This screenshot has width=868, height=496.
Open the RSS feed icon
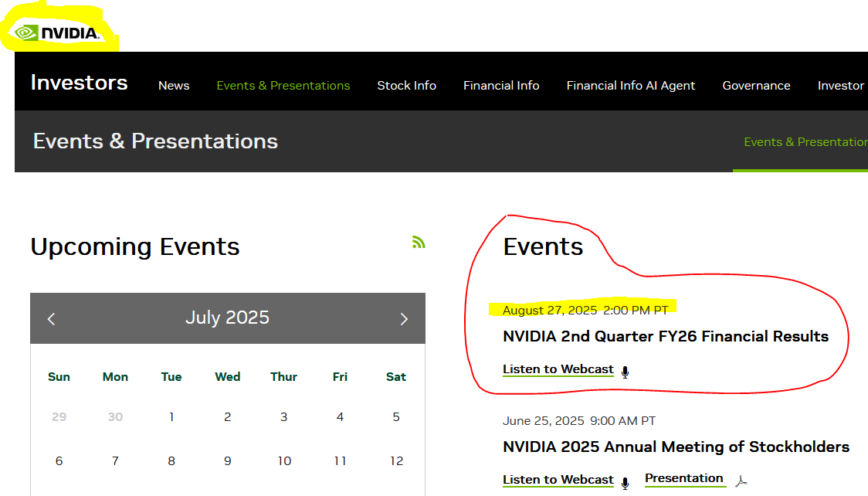[x=419, y=242]
